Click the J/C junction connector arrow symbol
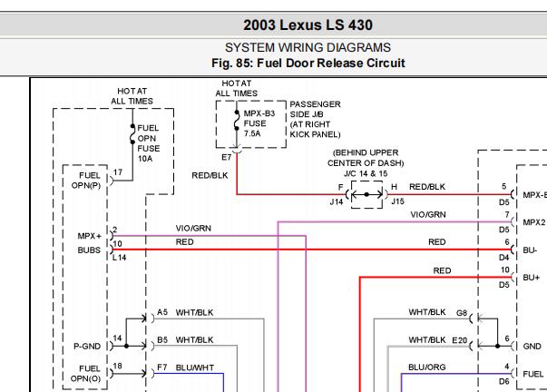Image resolution: width=547 pixels, height=392 pixels. [x=366, y=194]
